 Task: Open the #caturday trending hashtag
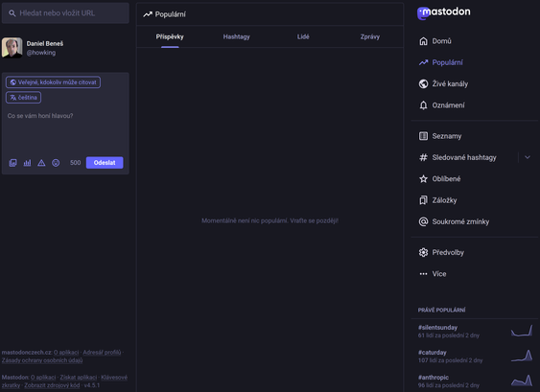click(x=433, y=353)
